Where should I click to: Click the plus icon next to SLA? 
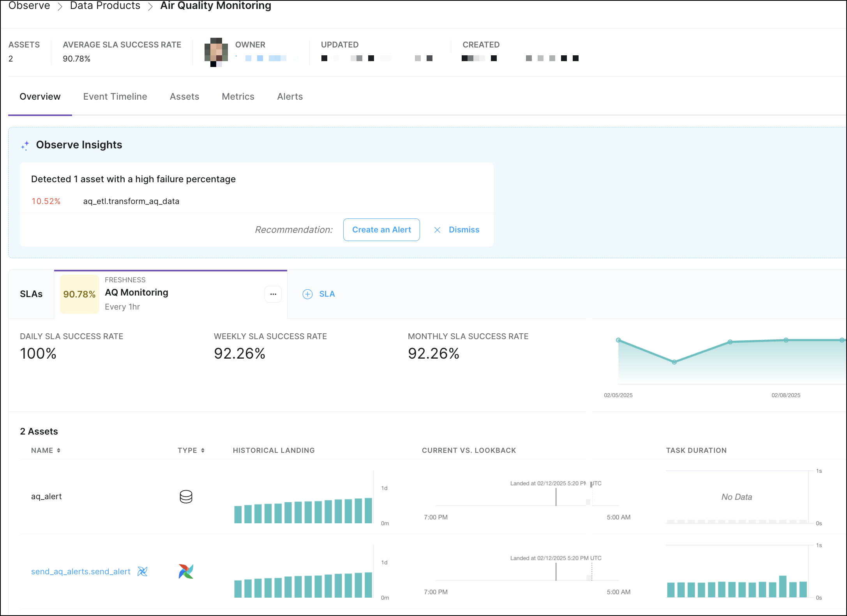click(x=307, y=294)
